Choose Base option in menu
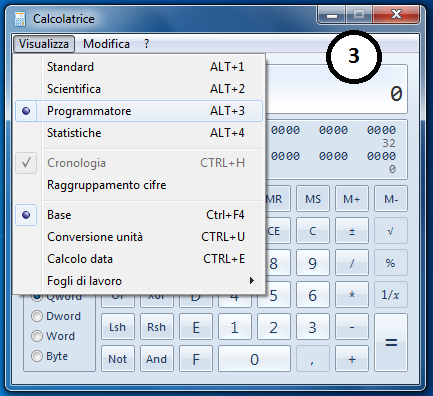This screenshot has width=433, height=396. click(139, 215)
